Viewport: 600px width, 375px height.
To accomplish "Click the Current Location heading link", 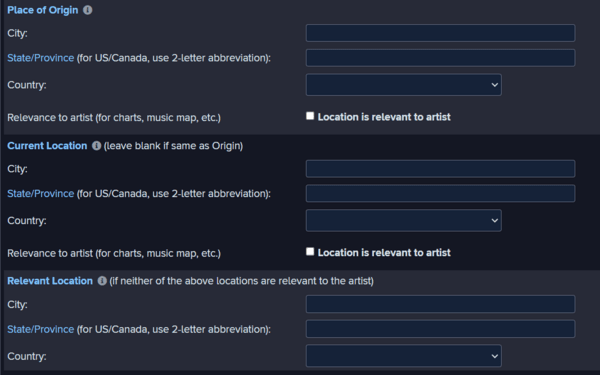I will [x=47, y=146].
